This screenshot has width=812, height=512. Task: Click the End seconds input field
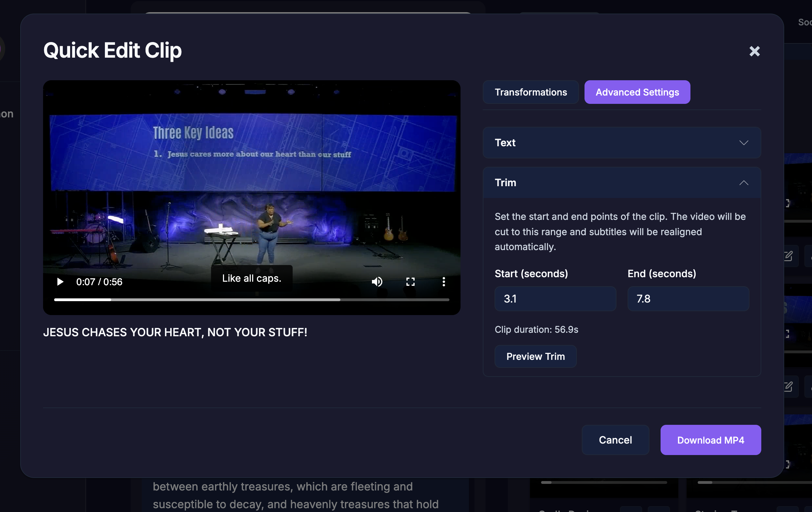point(688,299)
